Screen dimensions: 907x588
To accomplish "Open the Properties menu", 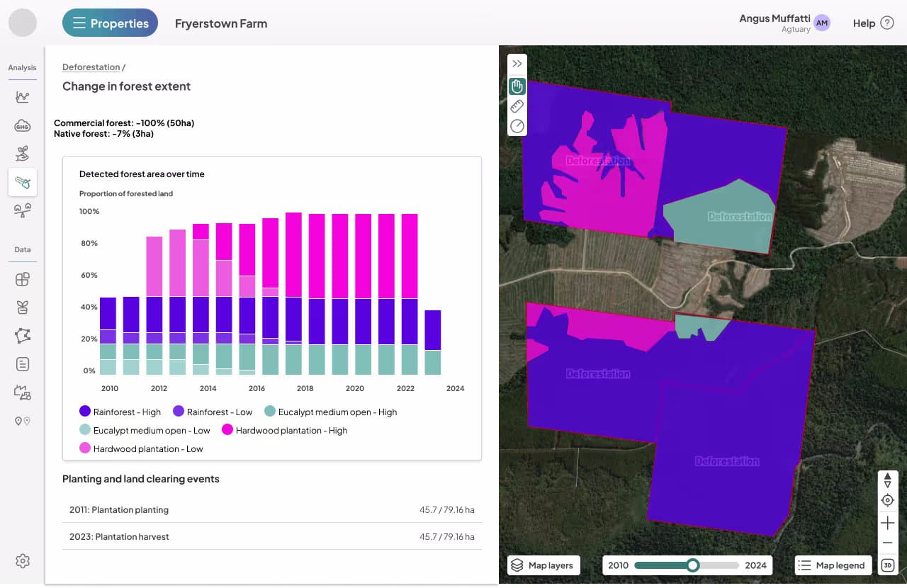I will [x=110, y=22].
